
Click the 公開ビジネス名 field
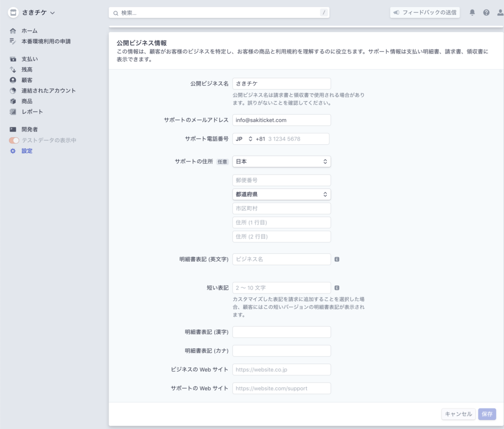tap(282, 84)
